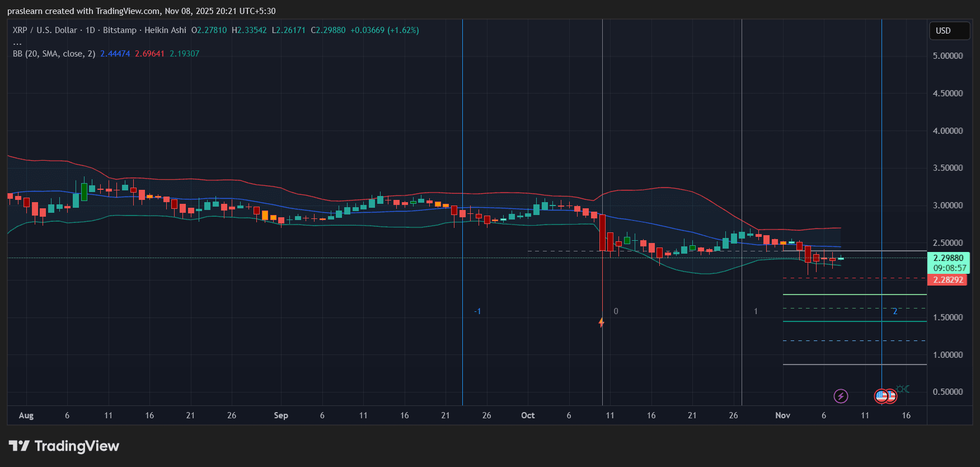Open the leftmost US flag economic event

coord(881,396)
